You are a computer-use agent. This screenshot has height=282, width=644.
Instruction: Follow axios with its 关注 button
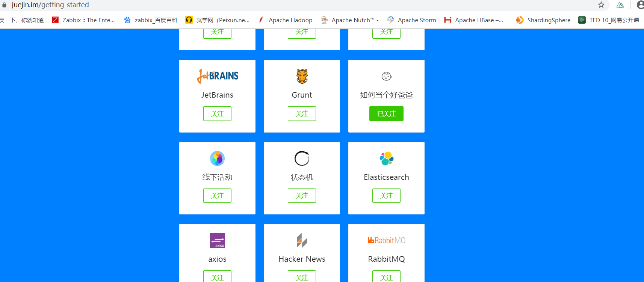coord(217,277)
